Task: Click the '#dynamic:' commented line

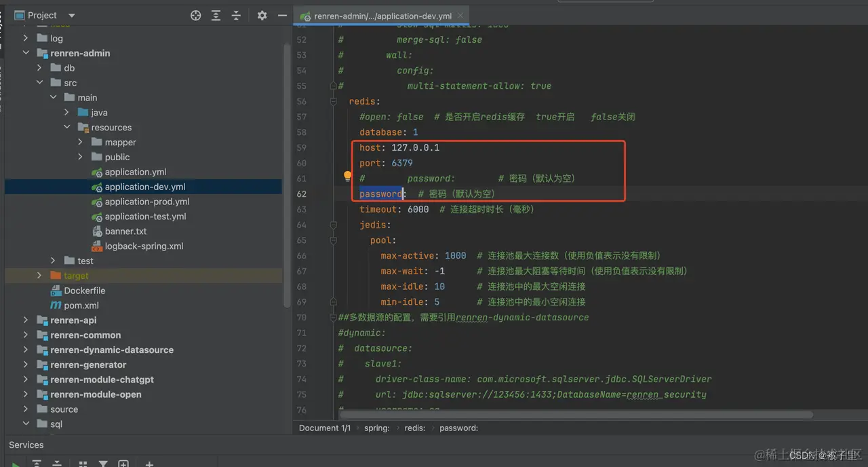Action: (361, 333)
